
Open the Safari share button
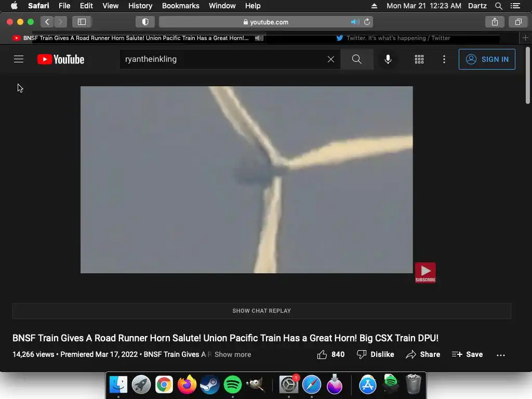495,22
